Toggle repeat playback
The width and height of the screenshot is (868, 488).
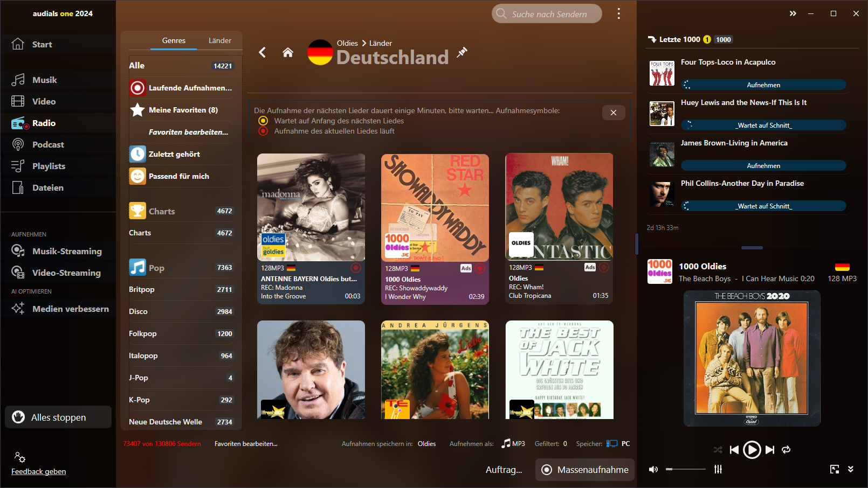[786, 450]
